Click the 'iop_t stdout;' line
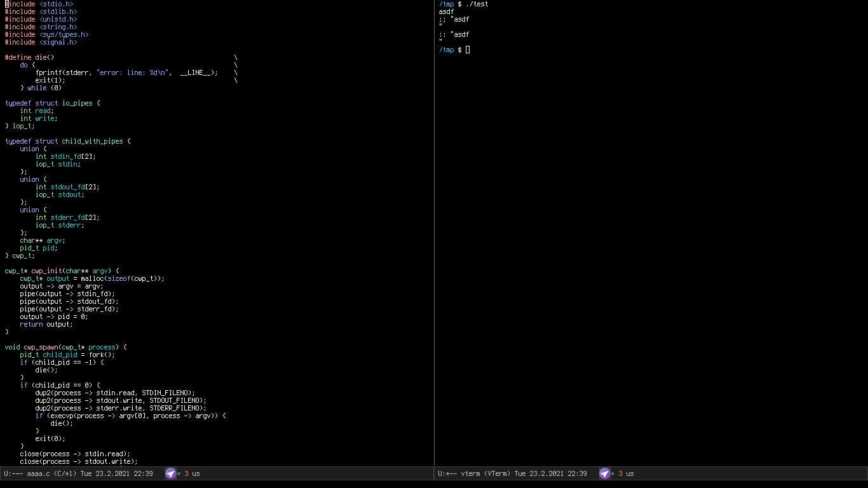The width and height of the screenshot is (868, 488). tap(60, 194)
